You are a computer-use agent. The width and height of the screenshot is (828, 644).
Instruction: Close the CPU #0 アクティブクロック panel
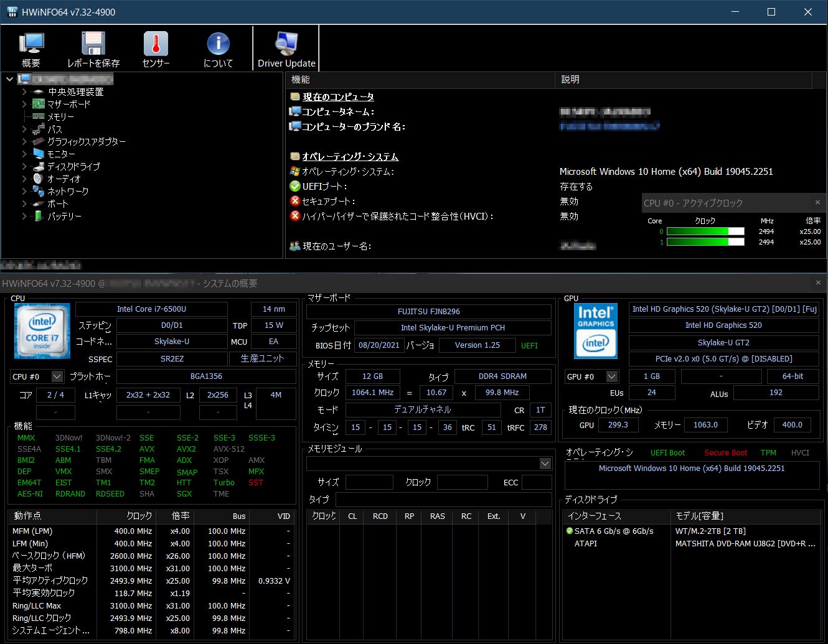coord(817,203)
